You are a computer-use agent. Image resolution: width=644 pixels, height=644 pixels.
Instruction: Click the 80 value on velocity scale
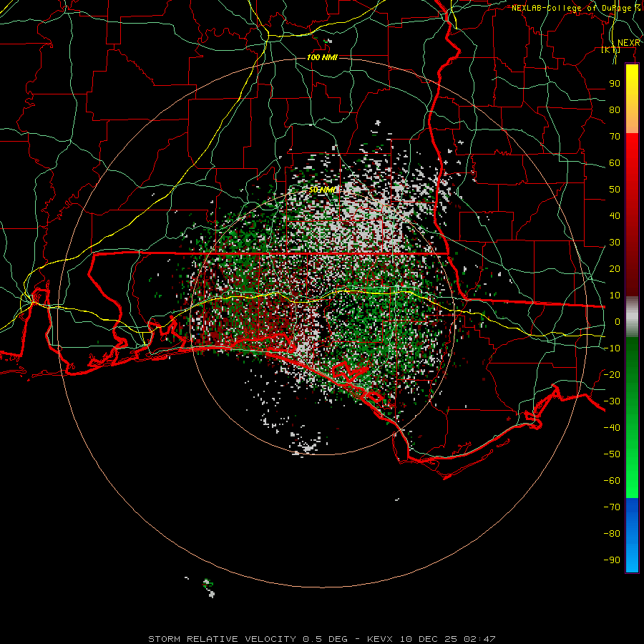615,109
